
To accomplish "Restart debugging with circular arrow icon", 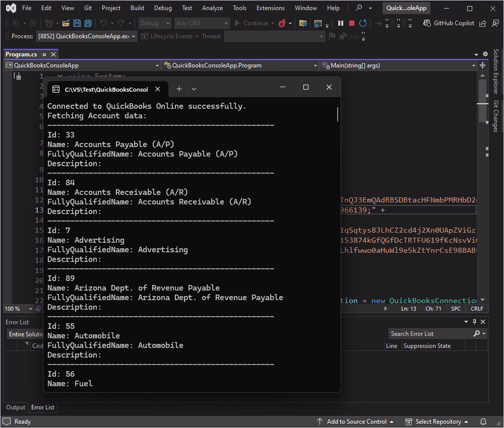I will 363,23.
